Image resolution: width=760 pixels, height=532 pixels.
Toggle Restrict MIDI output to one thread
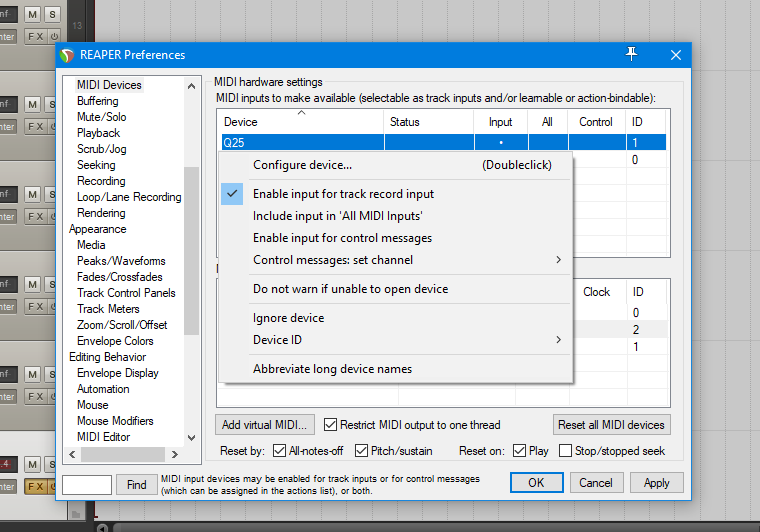point(331,425)
